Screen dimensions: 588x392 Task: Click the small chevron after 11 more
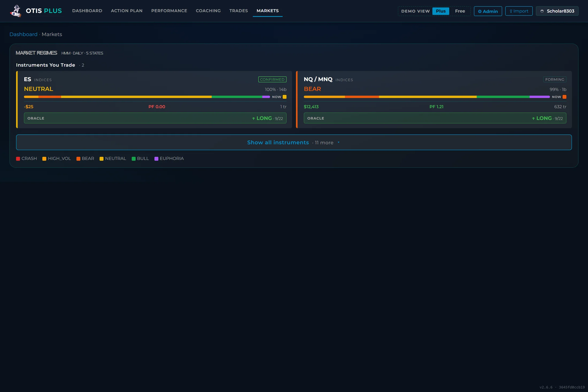coord(338,142)
